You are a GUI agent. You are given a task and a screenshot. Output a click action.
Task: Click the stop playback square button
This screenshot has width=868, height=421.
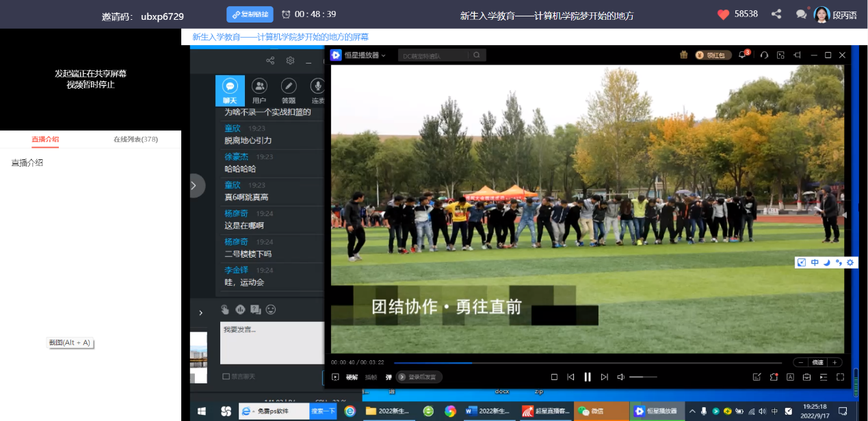click(554, 377)
